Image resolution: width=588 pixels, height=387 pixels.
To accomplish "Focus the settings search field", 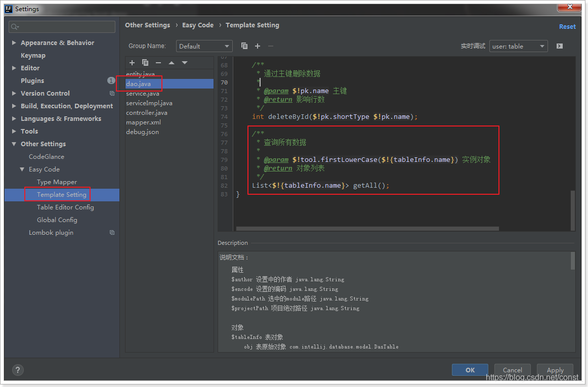I will coord(62,27).
